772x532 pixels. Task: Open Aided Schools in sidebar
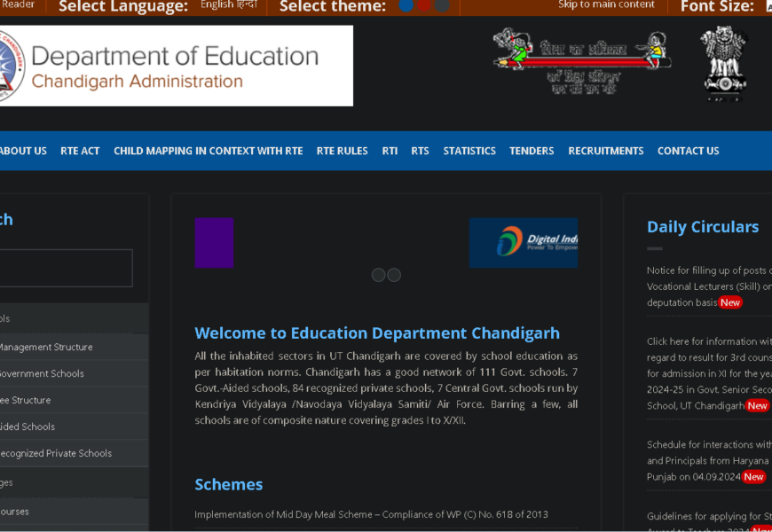pos(74,426)
